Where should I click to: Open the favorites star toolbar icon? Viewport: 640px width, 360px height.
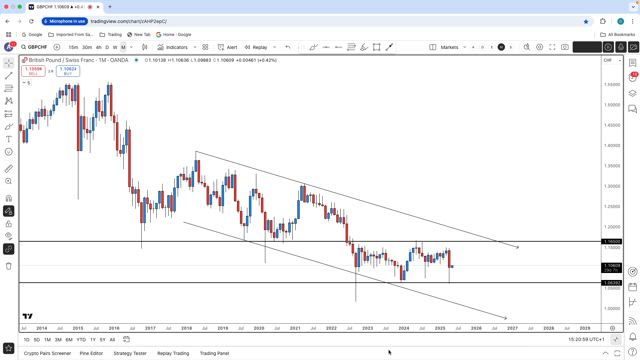click(x=9, y=348)
